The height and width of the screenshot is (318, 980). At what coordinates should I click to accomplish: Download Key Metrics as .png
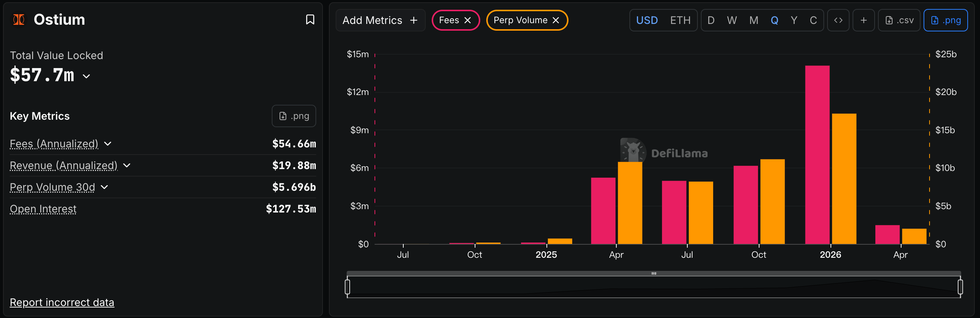pos(294,116)
